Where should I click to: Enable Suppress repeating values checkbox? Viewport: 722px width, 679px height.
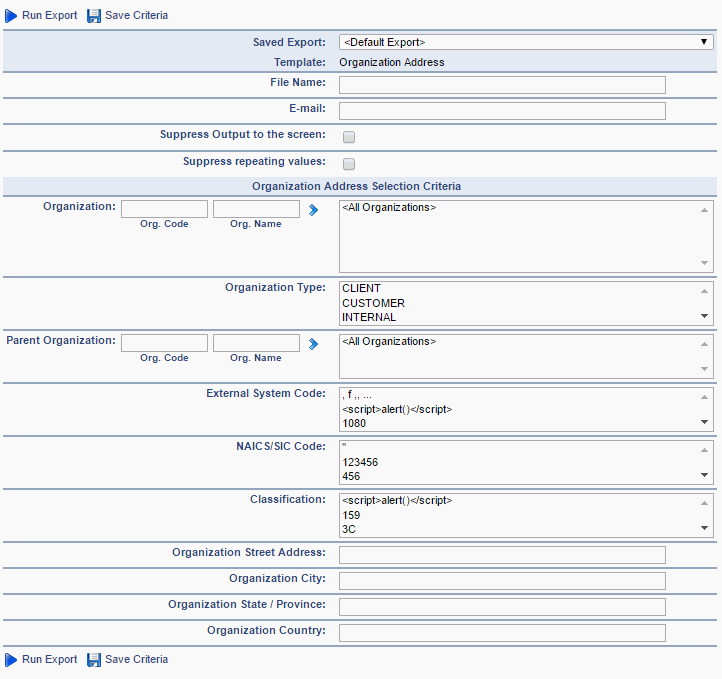click(x=349, y=164)
